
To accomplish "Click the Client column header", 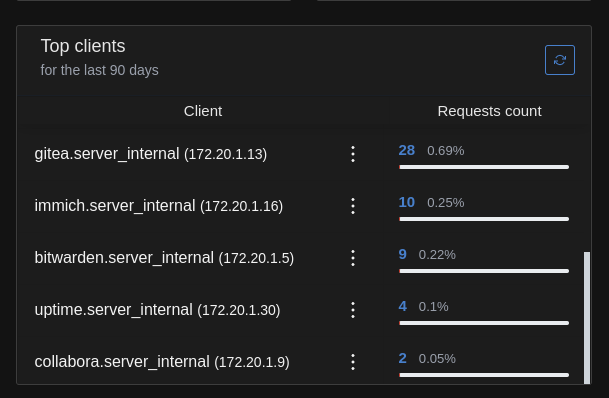I will point(203,111).
